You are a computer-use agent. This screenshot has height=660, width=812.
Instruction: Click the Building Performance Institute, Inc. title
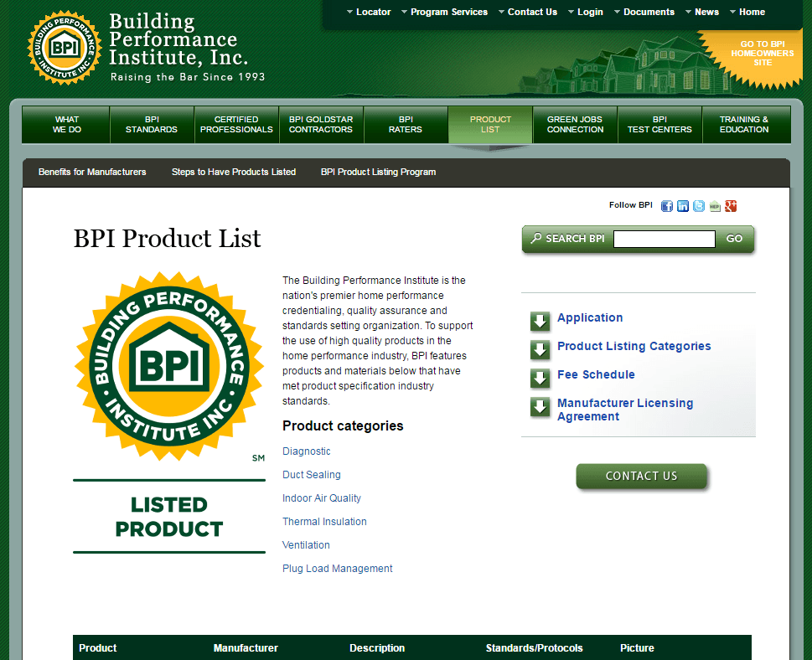(178, 39)
